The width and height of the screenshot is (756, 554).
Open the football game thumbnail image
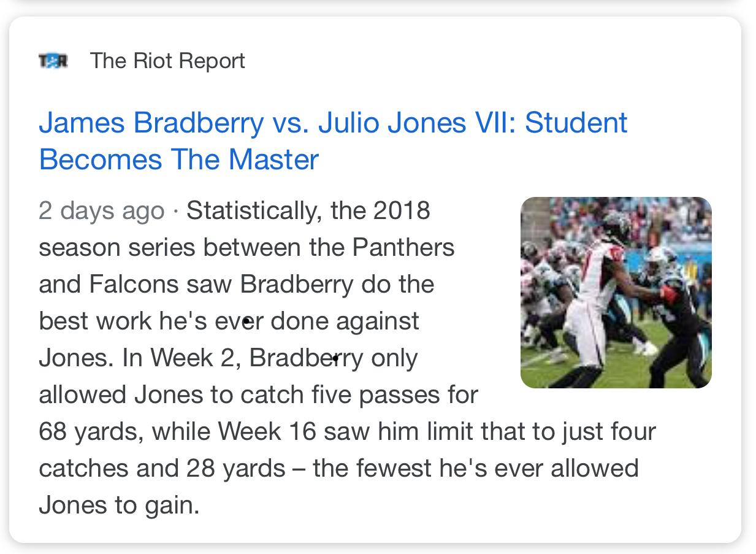[x=616, y=292]
